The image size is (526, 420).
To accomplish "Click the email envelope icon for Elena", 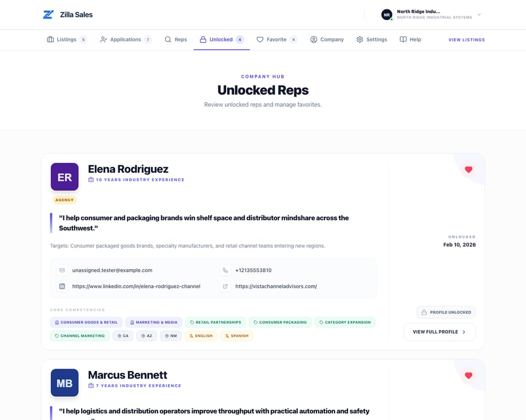I will pos(62,270).
